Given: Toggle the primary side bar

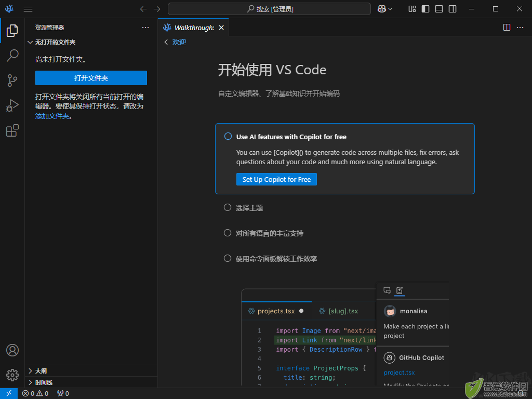Looking at the screenshot, I should pyautogui.click(x=425, y=9).
